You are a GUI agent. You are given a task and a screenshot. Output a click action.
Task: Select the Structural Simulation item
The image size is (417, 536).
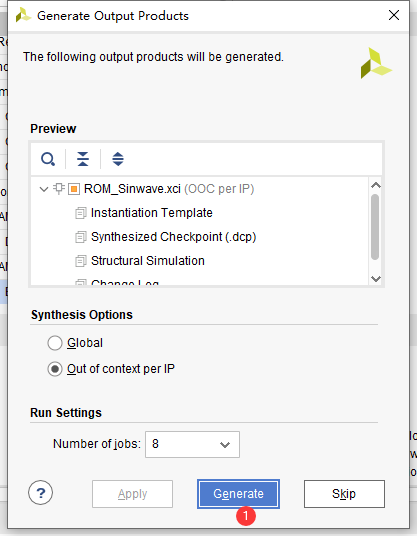point(148,261)
